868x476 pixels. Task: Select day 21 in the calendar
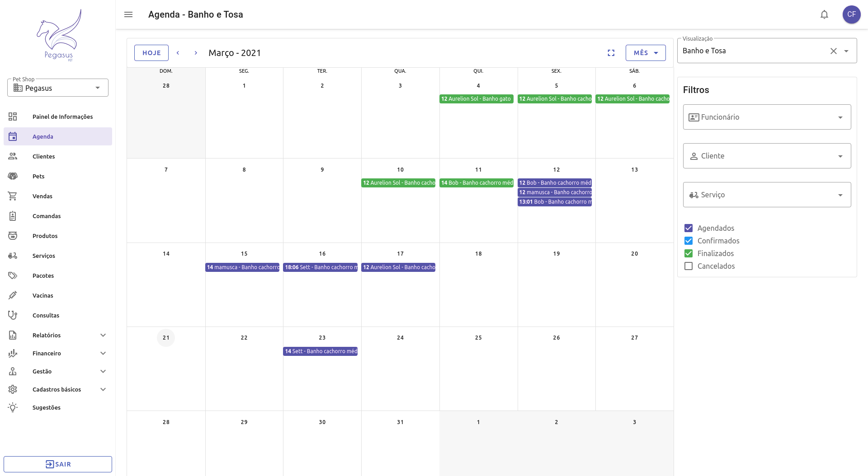166,338
